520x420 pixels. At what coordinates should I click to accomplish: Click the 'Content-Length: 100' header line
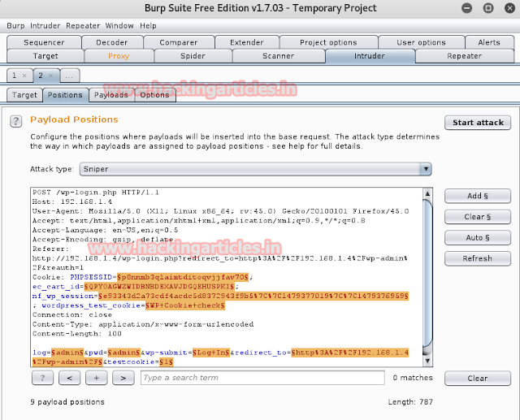click(x=77, y=334)
